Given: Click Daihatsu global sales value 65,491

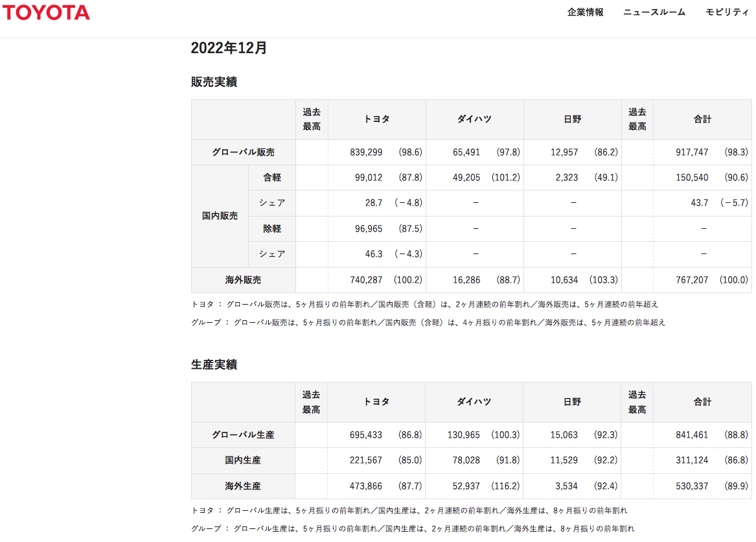Looking at the screenshot, I should [466, 152].
